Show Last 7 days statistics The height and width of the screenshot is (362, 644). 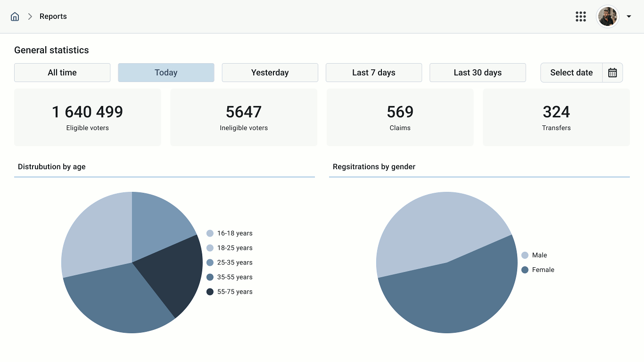point(374,73)
